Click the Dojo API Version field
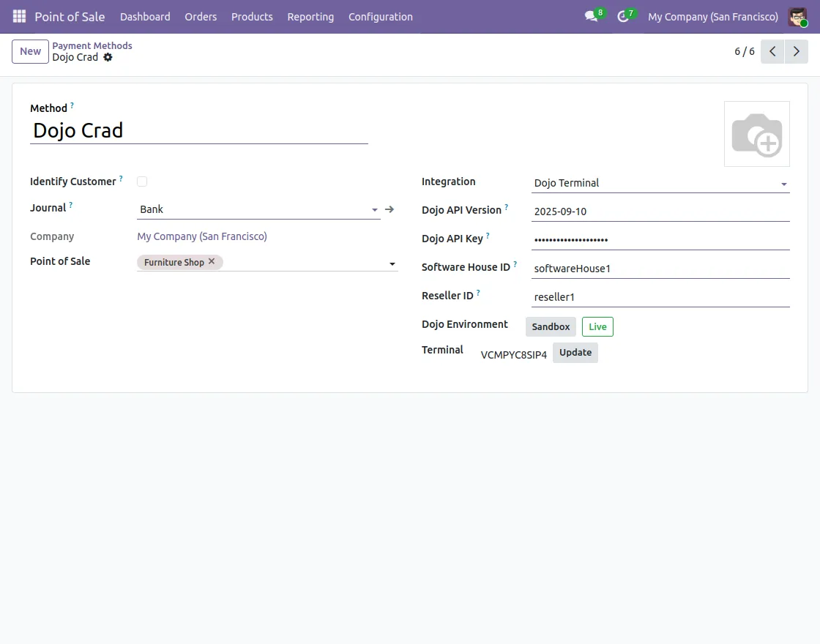 (x=660, y=211)
